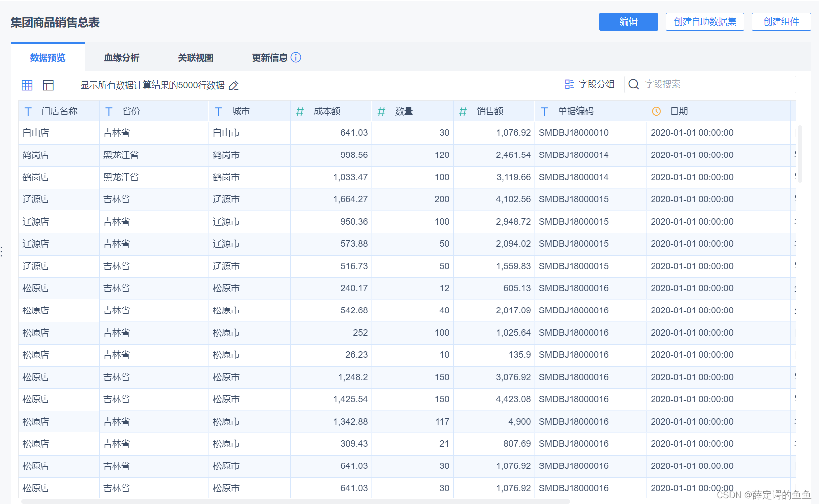
Task: Click the 1,425.54 cost cell
Action: 331,399
